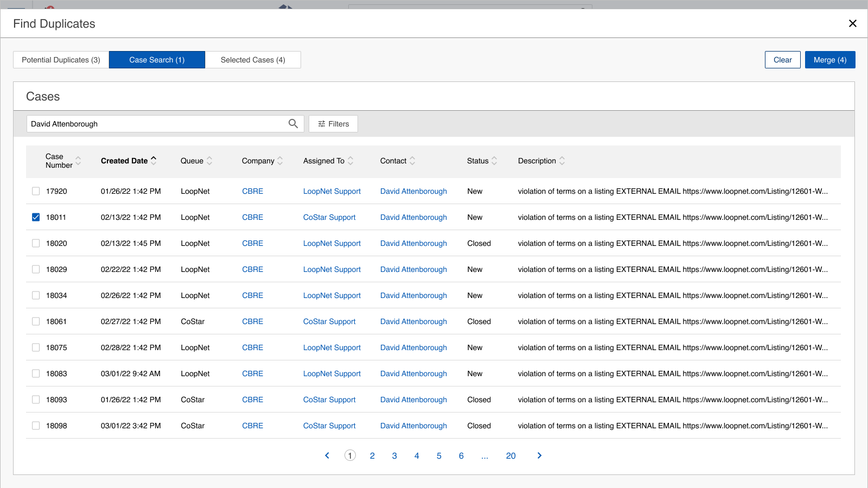Close the Find Duplicates dialog
868x488 pixels.
pyautogui.click(x=852, y=23)
